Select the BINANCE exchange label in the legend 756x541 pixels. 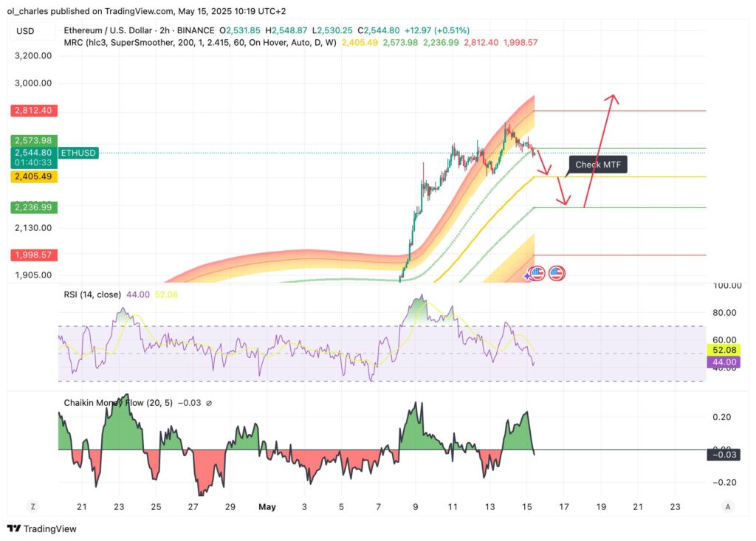point(195,31)
